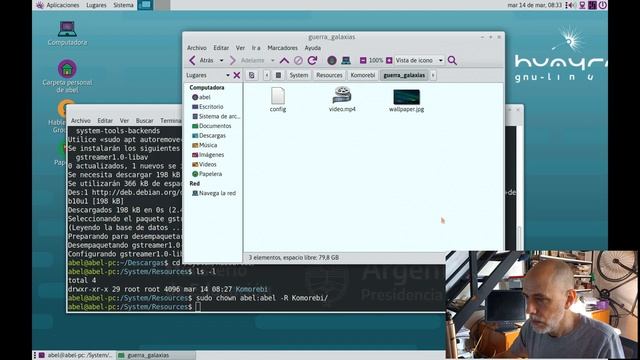Open the home folder toolbar icon
Screen dimensions: 640x360
pyautogui.click(x=332, y=60)
